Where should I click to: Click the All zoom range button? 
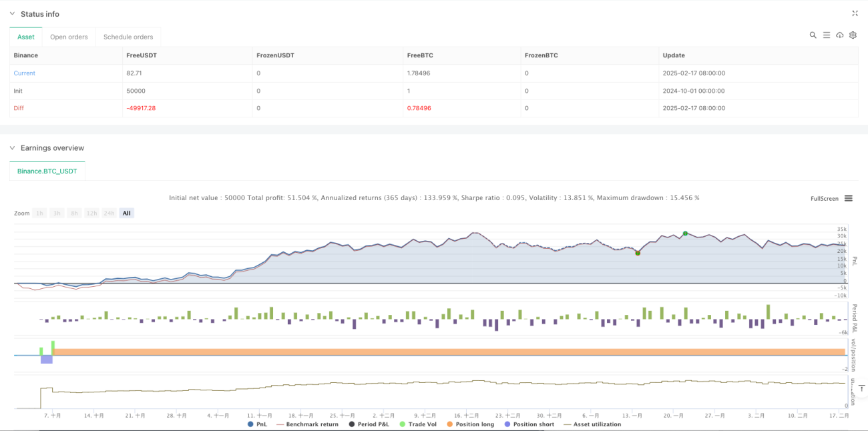tap(127, 213)
